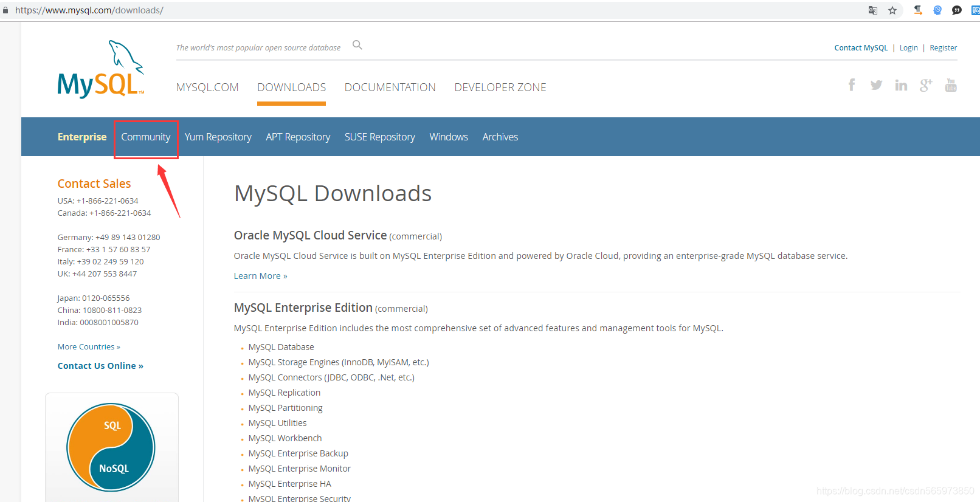Click the USA phone number line
This screenshot has width=980, height=502.
[x=98, y=201]
